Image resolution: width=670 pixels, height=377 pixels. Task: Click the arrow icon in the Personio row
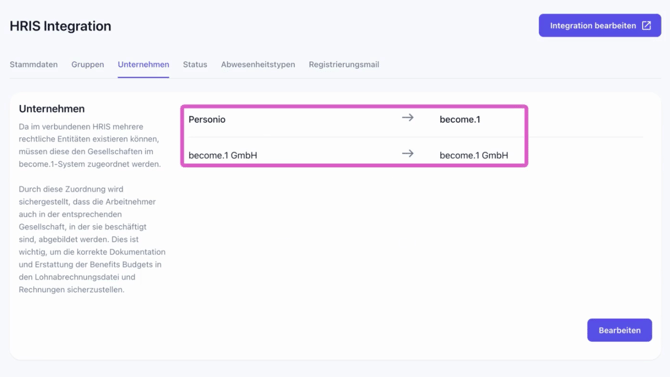point(408,118)
